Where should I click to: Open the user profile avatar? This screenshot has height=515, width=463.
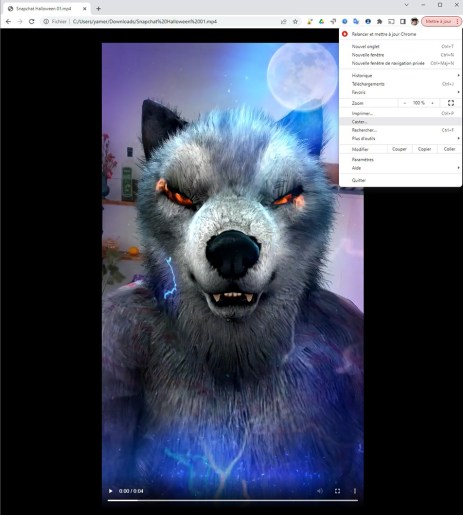click(414, 22)
